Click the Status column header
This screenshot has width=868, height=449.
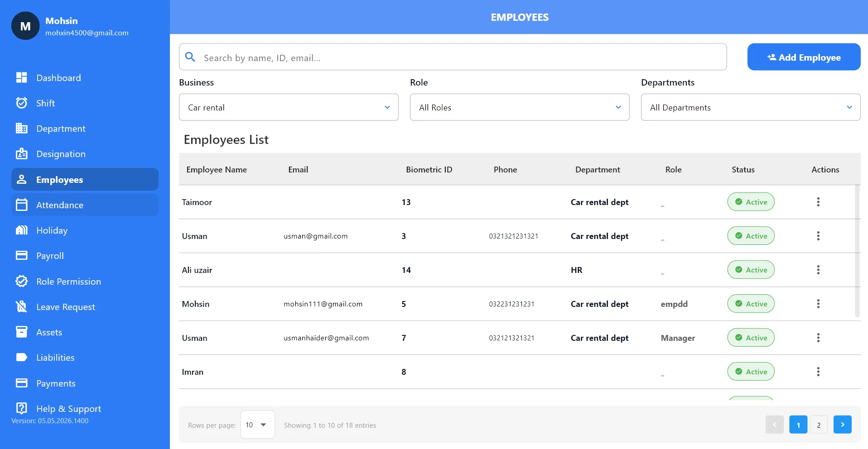[x=743, y=169]
